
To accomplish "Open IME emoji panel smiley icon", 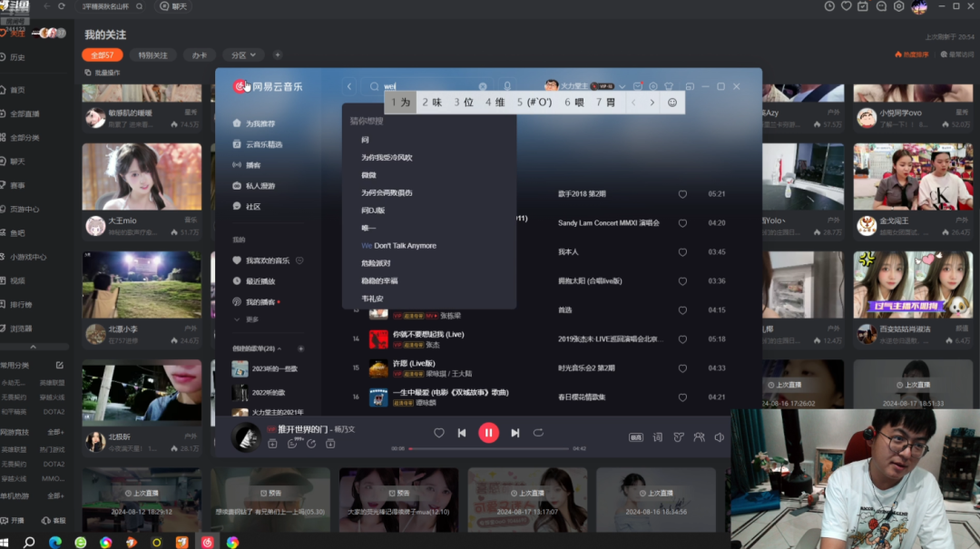I will point(671,103).
